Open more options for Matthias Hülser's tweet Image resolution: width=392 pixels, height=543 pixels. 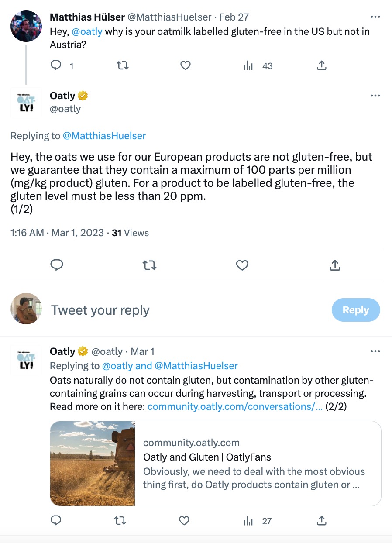click(x=375, y=17)
